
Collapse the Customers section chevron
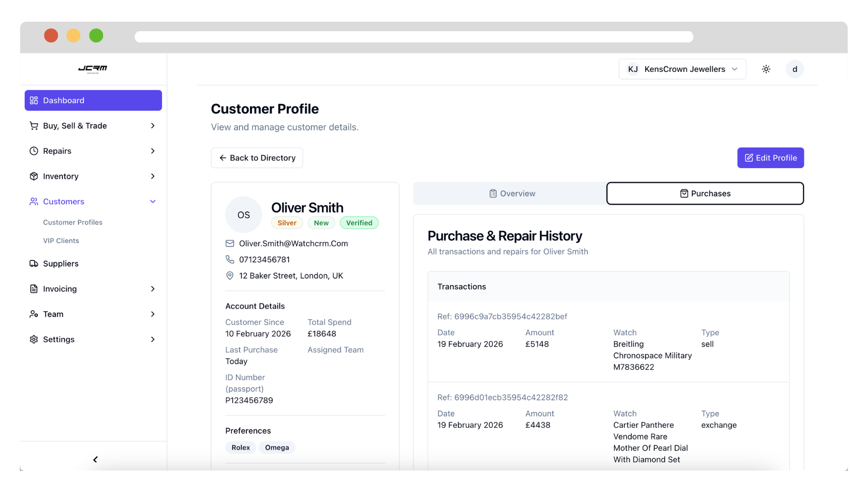click(x=153, y=202)
